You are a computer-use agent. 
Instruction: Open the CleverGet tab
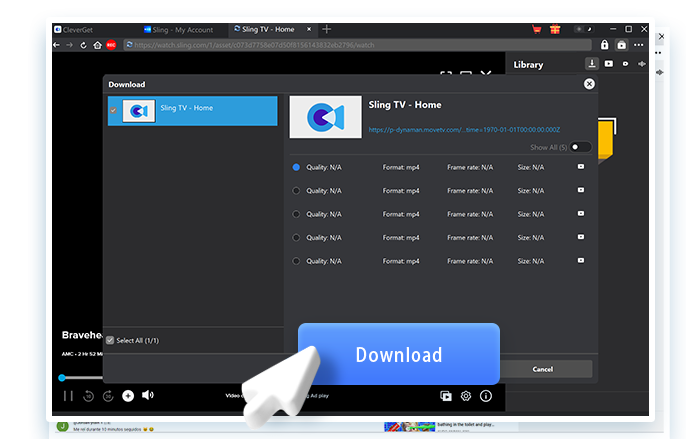pos(74,30)
